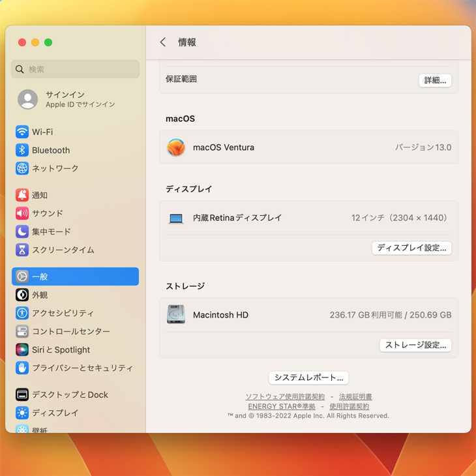This screenshot has height=476, width=476.
Task: Go back using the chevron arrow
Action: (x=163, y=42)
